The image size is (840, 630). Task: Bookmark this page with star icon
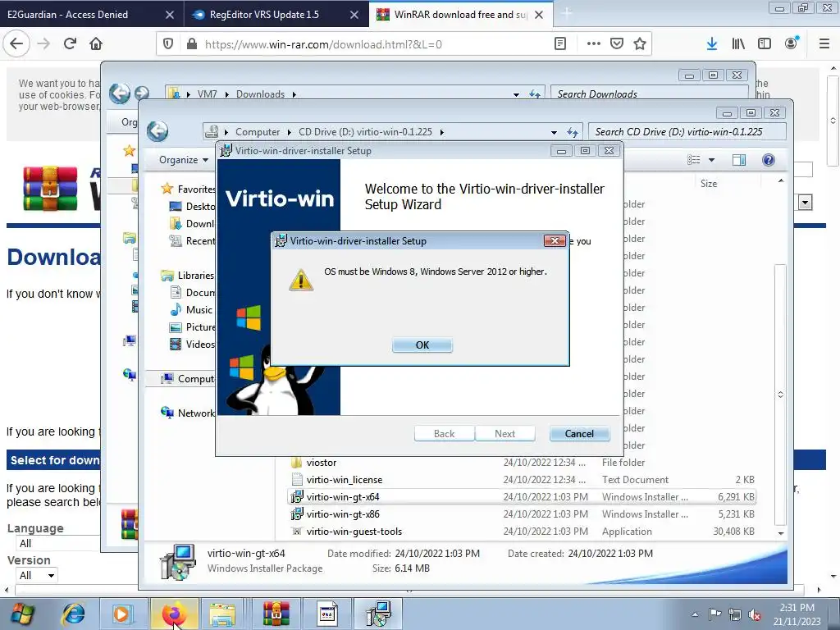point(640,44)
